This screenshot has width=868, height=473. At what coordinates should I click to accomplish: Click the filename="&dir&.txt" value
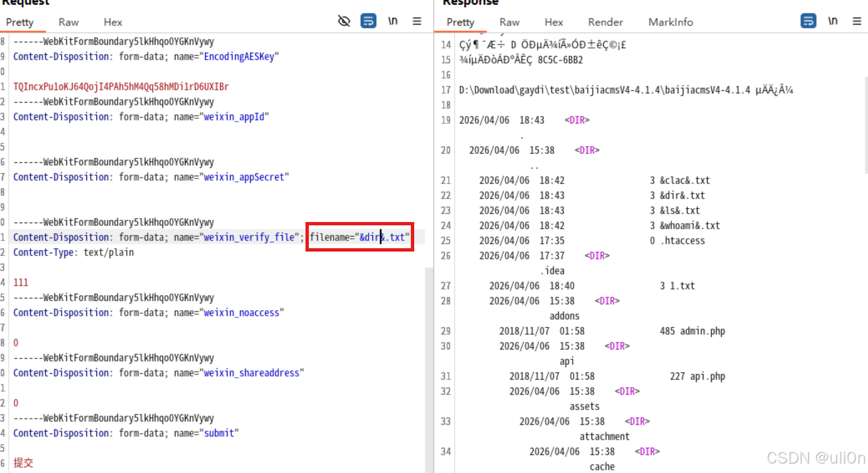click(x=360, y=237)
